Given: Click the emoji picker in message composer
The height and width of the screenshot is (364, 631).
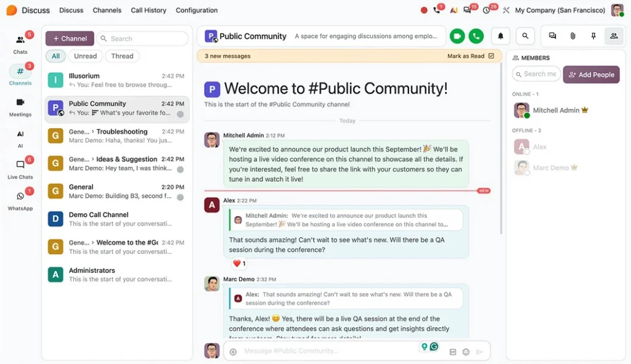Looking at the screenshot, I should [x=466, y=352].
